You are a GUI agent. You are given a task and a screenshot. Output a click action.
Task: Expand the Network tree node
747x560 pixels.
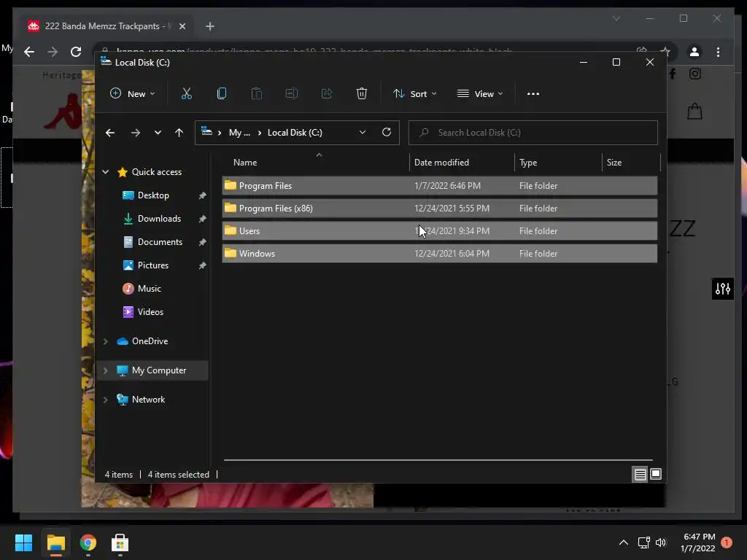click(105, 400)
